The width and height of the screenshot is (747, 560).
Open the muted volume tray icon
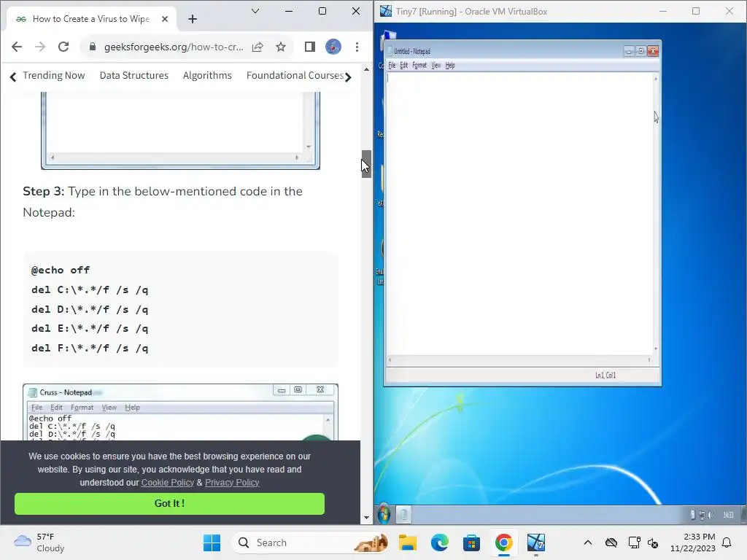click(x=653, y=542)
